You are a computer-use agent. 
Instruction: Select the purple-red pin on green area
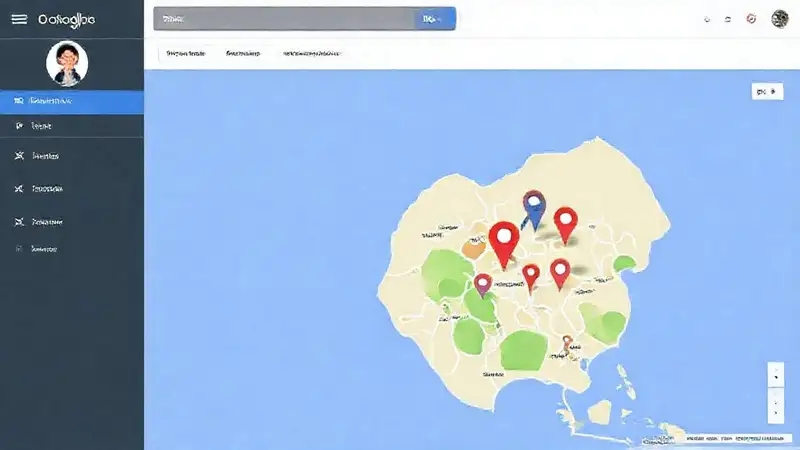[x=483, y=285]
